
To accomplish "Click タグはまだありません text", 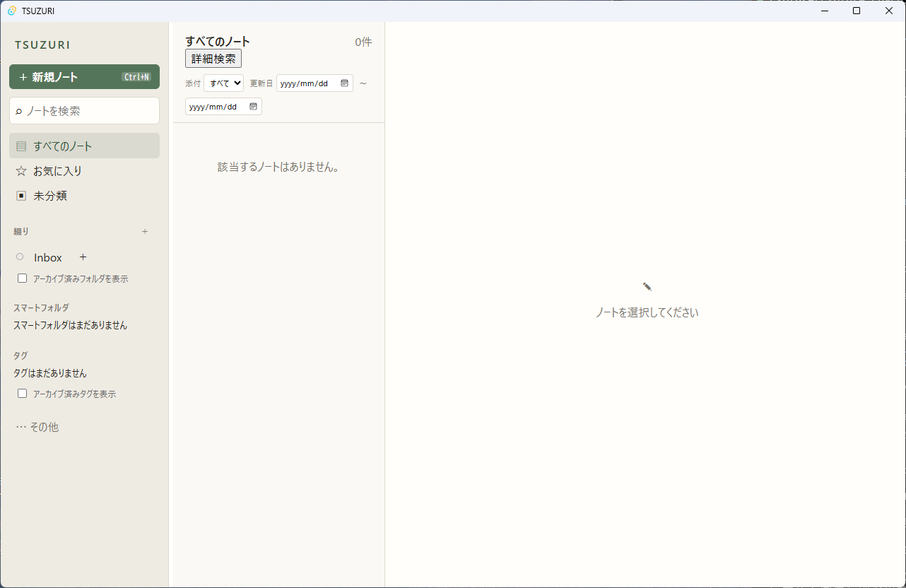I will [x=50, y=373].
